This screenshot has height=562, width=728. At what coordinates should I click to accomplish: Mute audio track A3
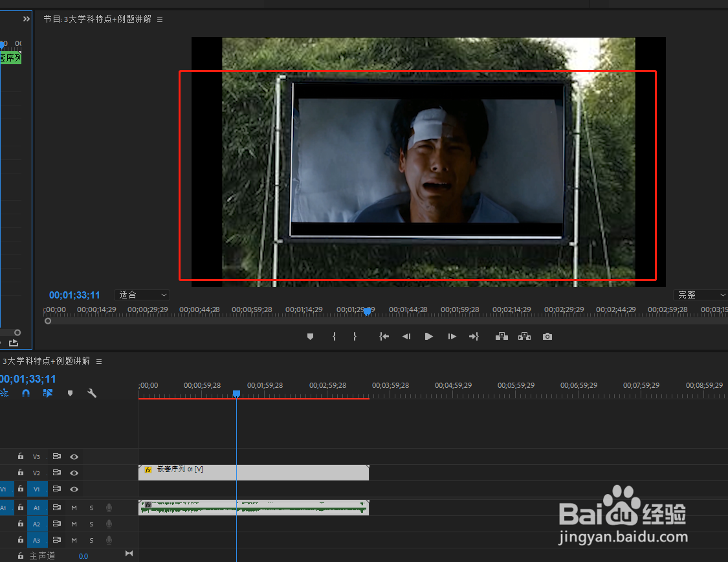pos(74,540)
